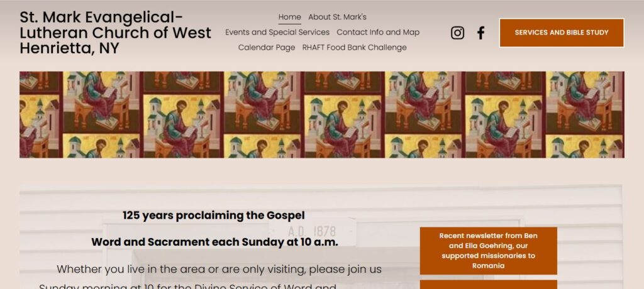Image resolution: width=644 pixels, height=289 pixels.
Task: Open RHAFT Food Bank Challenge link
Action: 354,47
